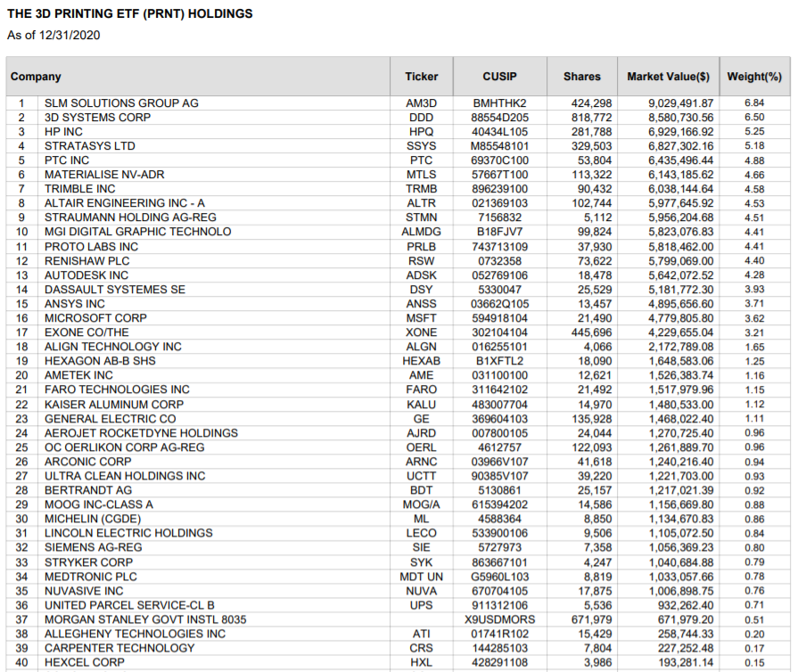Click the Market Value($) column header

click(x=668, y=77)
